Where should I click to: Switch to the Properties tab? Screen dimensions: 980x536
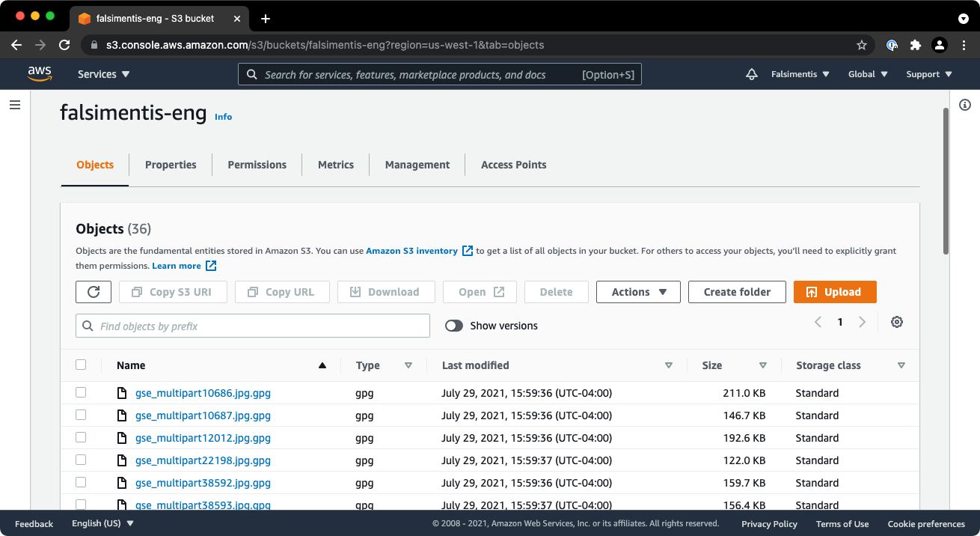click(x=171, y=165)
